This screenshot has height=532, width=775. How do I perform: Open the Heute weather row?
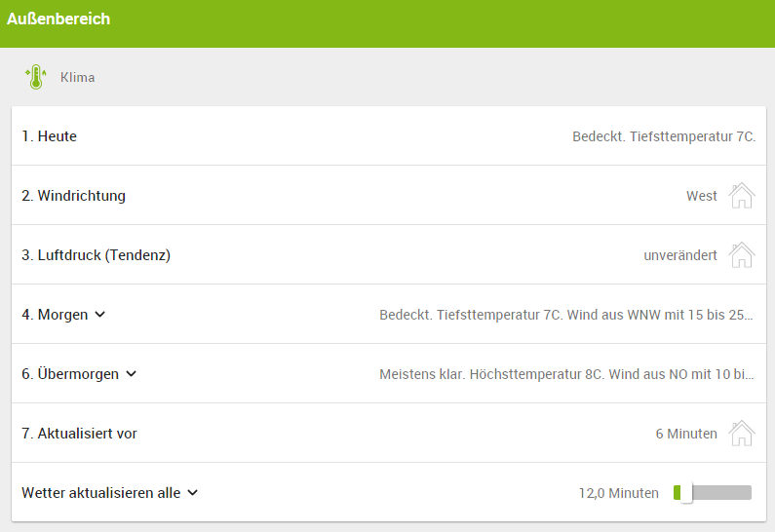[x=50, y=136]
